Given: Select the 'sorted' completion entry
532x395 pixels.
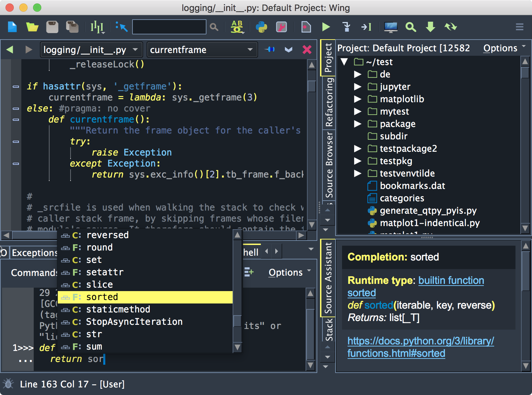Looking at the screenshot, I should coord(145,297).
